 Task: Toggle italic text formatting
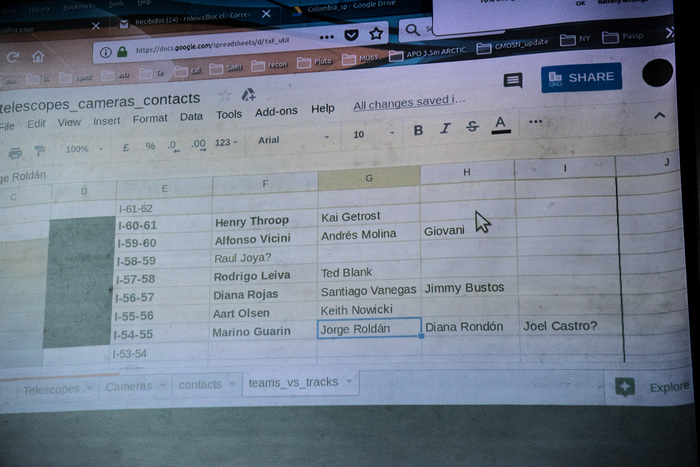(x=445, y=128)
